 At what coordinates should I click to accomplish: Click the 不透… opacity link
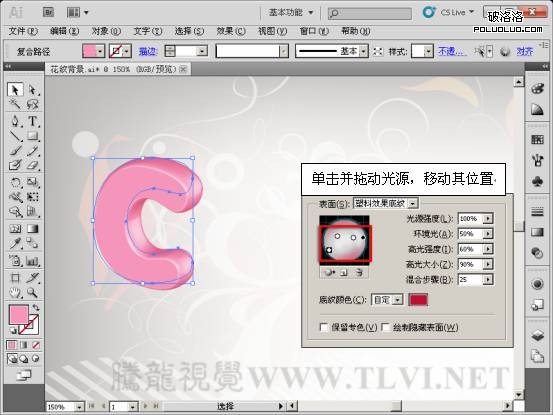pyautogui.click(x=452, y=51)
